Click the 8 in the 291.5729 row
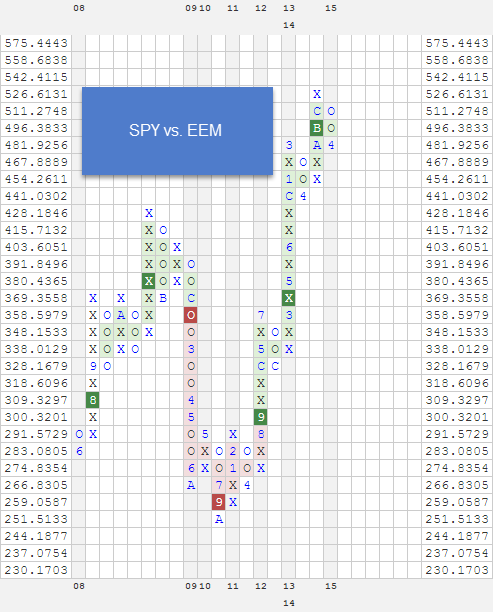The image size is (494, 612). click(261, 434)
